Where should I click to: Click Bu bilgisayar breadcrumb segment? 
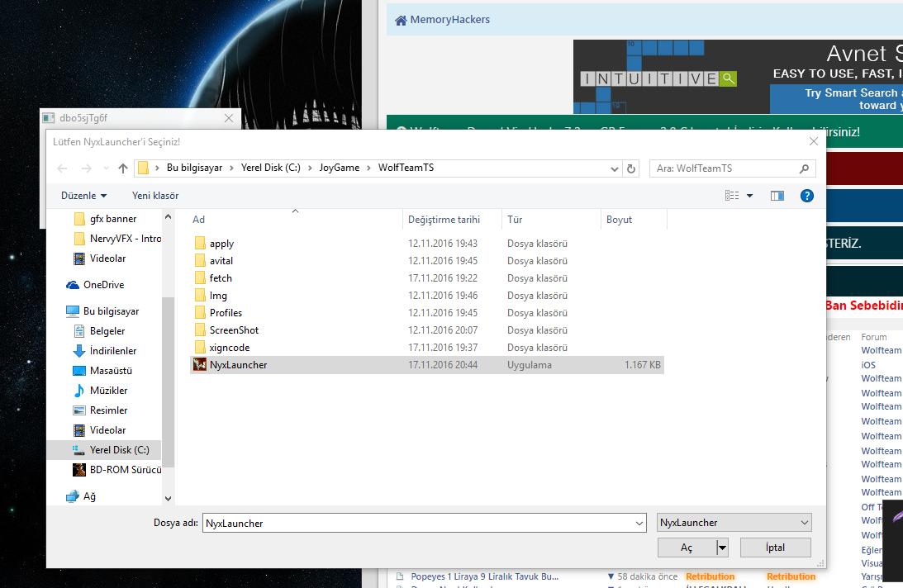pyautogui.click(x=195, y=168)
